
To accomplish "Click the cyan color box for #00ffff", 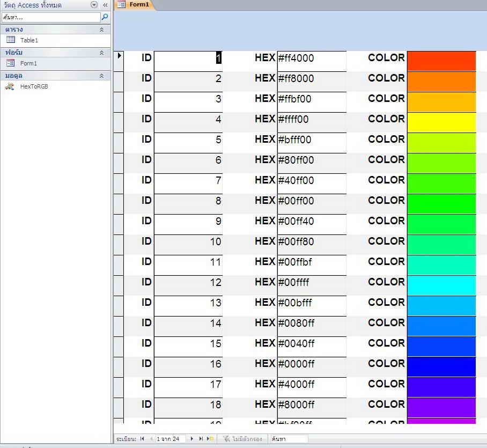I will tap(441, 285).
